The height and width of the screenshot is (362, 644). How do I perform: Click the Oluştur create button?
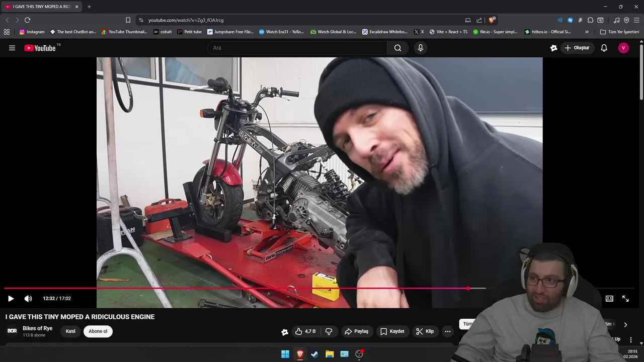coord(577,48)
